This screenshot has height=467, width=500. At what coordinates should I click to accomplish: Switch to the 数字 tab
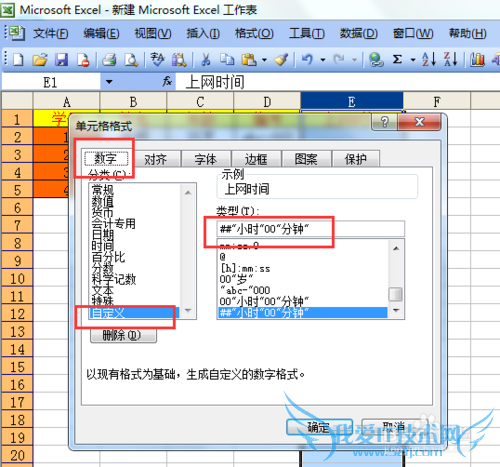click(106, 159)
